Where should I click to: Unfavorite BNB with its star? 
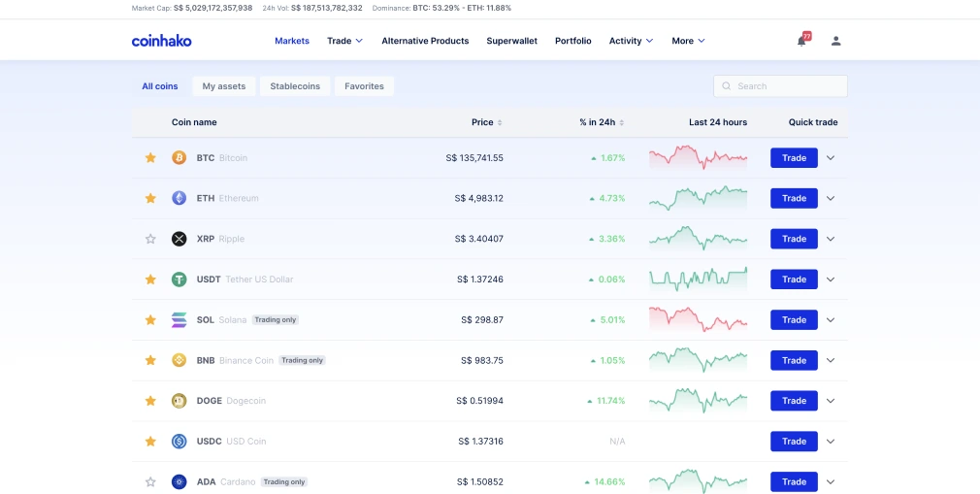pos(150,360)
